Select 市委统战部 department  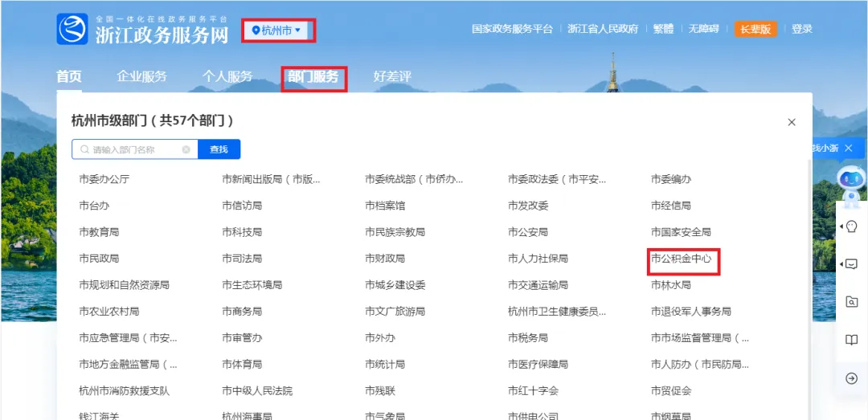point(414,179)
